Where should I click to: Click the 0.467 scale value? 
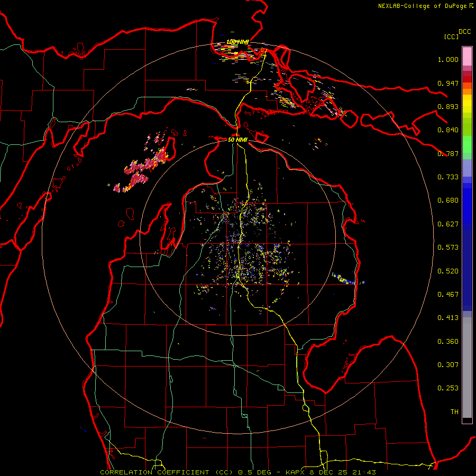pyautogui.click(x=448, y=295)
